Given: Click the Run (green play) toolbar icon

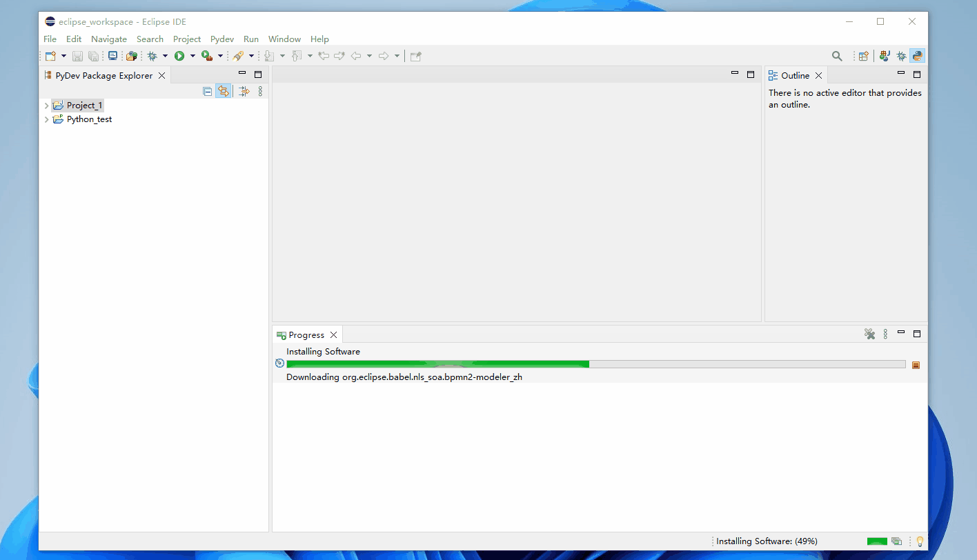Looking at the screenshot, I should tap(179, 56).
